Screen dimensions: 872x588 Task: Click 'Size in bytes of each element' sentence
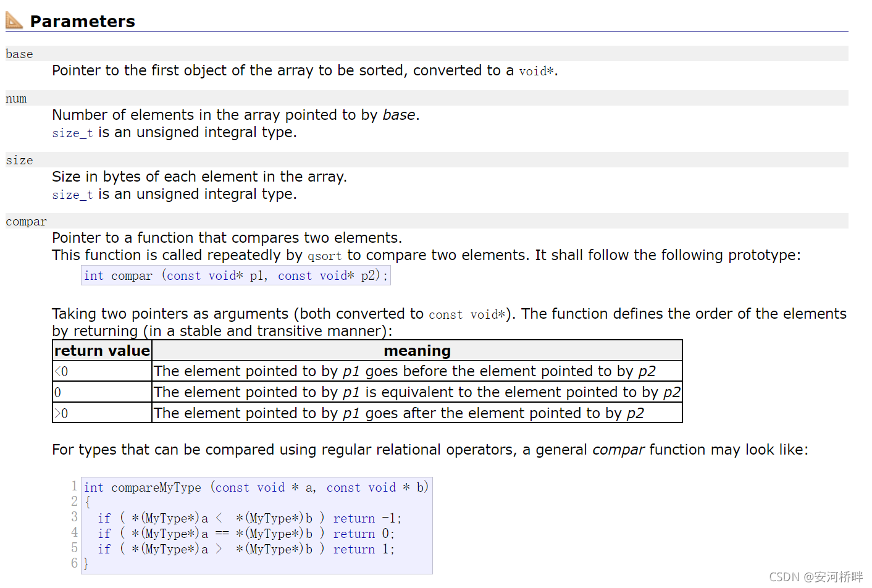coord(199,177)
